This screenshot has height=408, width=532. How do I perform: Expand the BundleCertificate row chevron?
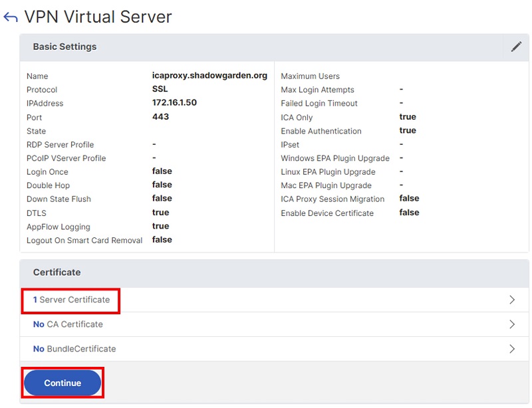pos(512,349)
